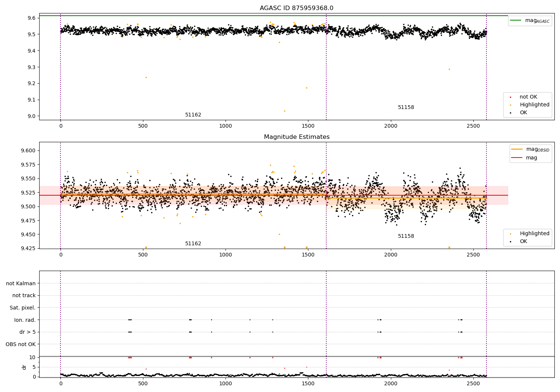Click the 51158 label in the middle plot

pyautogui.click(x=406, y=236)
